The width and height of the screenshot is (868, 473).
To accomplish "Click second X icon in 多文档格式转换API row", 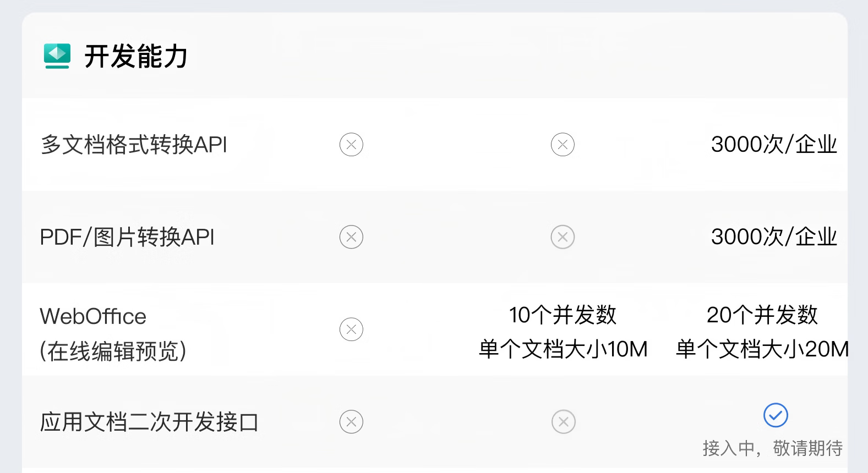I will pos(563,145).
